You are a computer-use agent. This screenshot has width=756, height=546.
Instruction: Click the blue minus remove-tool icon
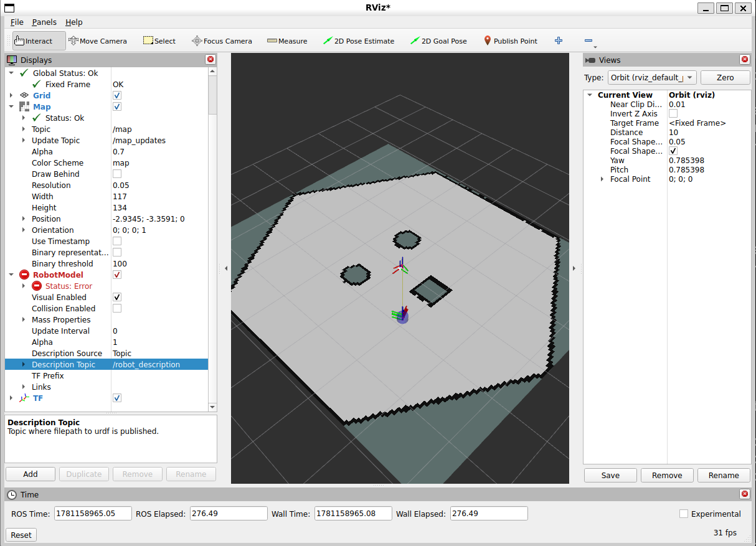(x=588, y=41)
